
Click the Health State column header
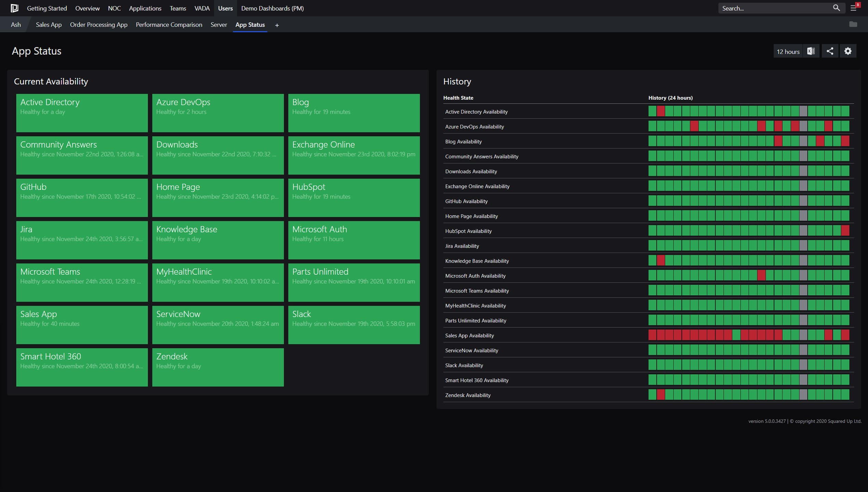458,98
